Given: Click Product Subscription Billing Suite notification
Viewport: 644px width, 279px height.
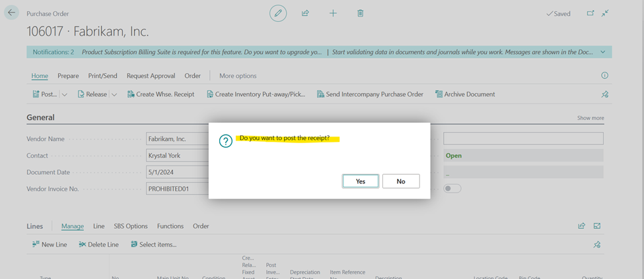Looking at the screenshot, I should click(x=201, y=52).
